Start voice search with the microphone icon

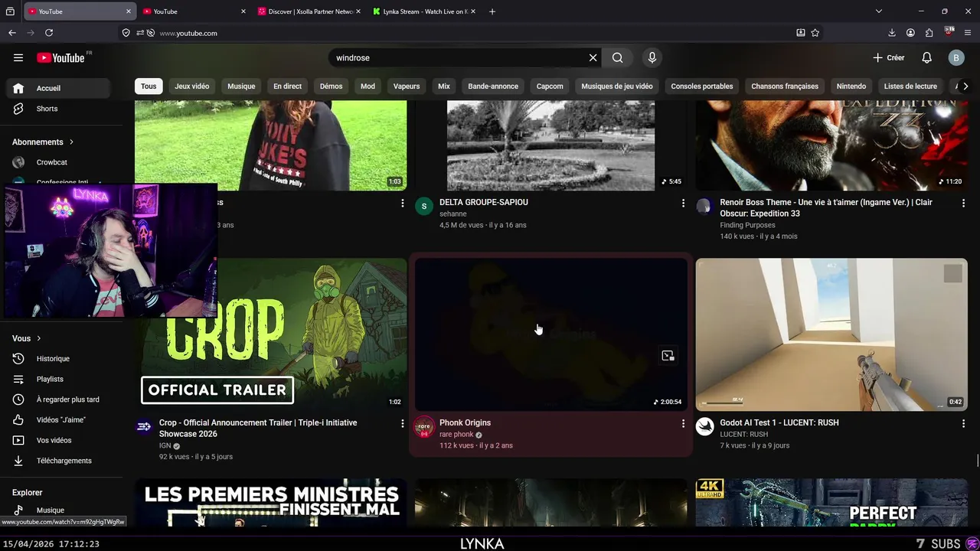point(652,57)
